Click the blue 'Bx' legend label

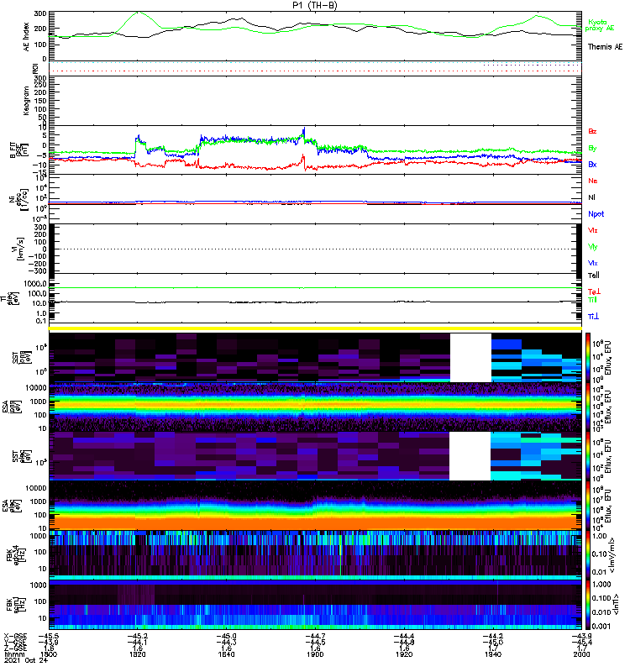(592, 164)
